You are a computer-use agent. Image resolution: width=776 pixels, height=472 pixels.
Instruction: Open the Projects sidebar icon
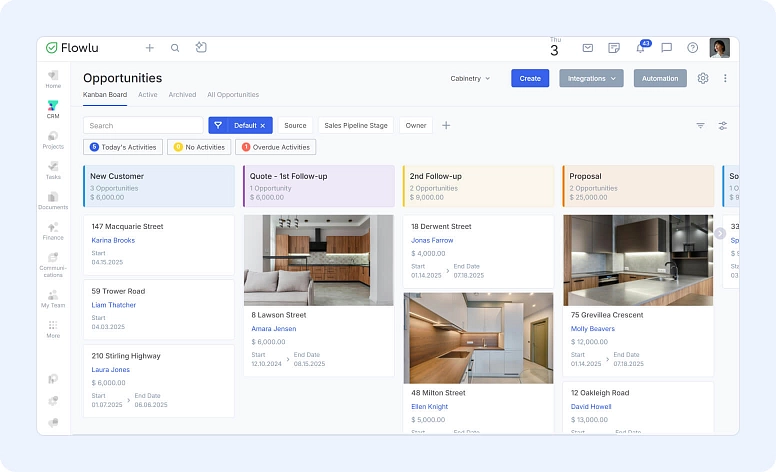[x=53, y=139]
